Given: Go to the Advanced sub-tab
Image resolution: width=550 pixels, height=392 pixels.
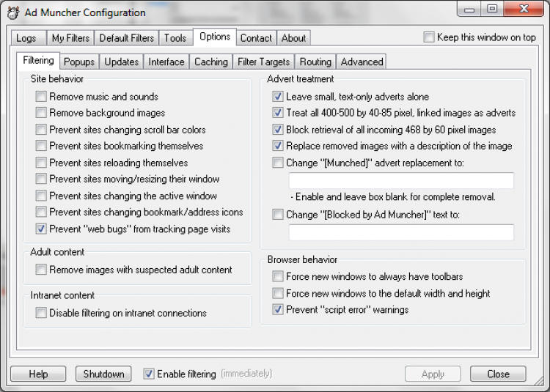Looking at the screenshot, I should pos(362,62).
